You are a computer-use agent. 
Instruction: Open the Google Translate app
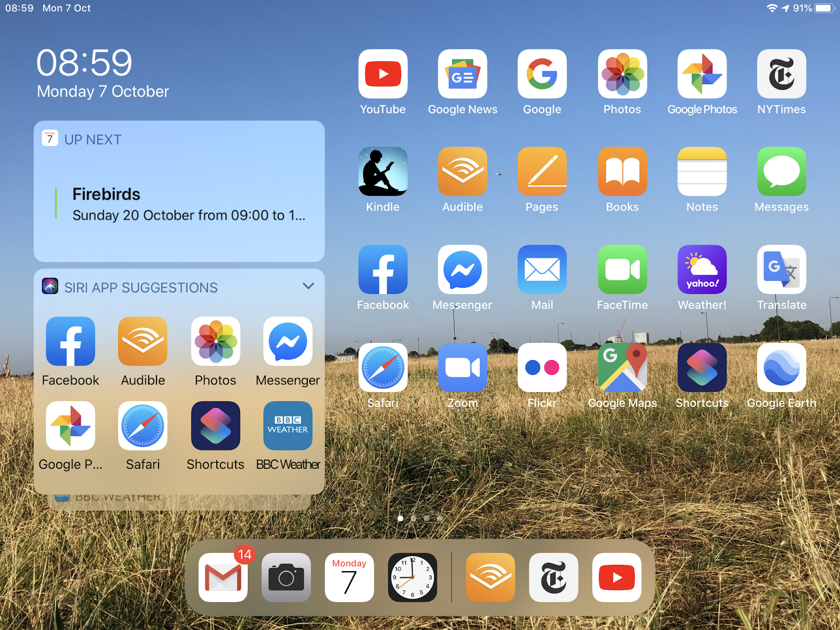(x=781, y=269)
